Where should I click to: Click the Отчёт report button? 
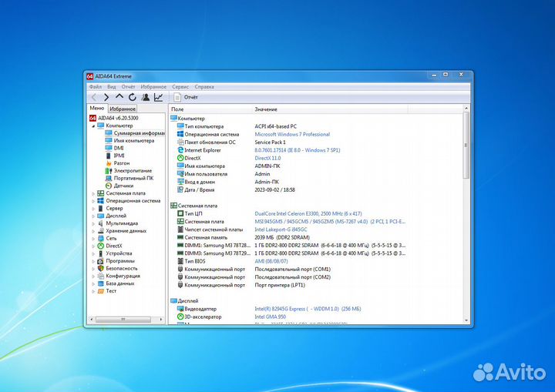186,98
